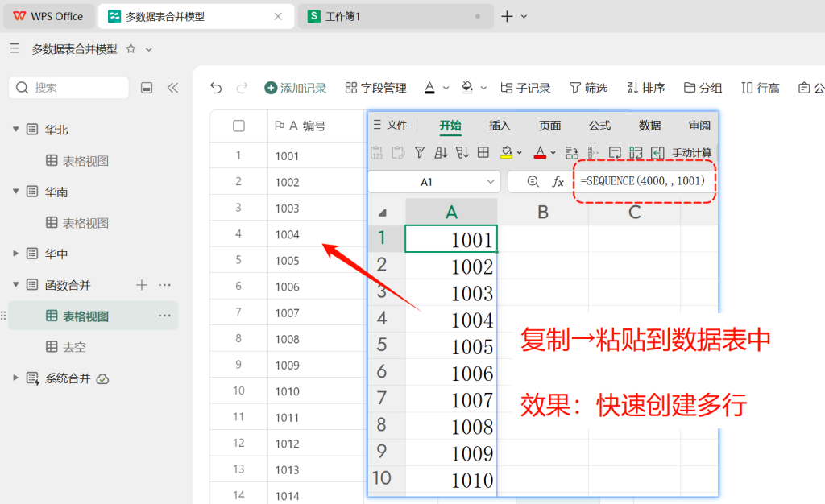The width and height of the screenshot is (825, 504).
Task: Click paste format brush icon
Action: [x=398, y=152]
